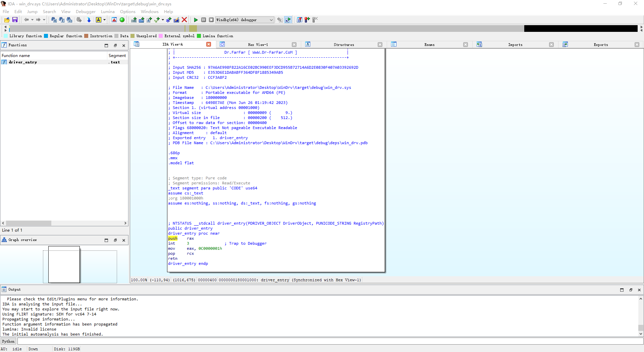This screenshot has width=644, height=352.
Task: Sort by Segment column header
Action: (117, 56)
